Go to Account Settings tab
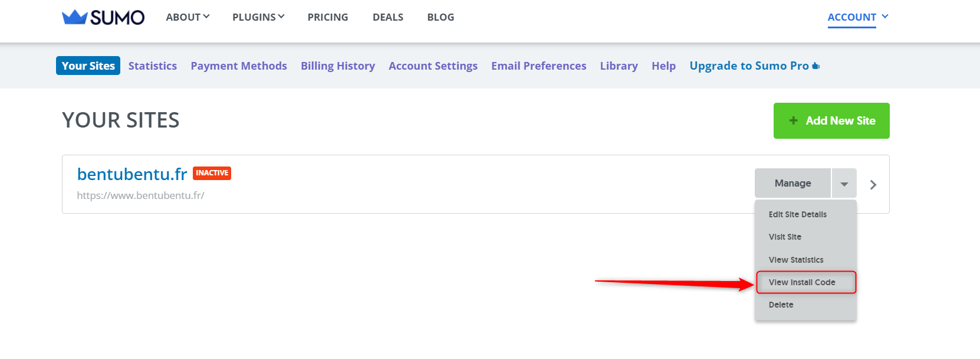The height and width of the screenshot is (359, 980). 433,66
